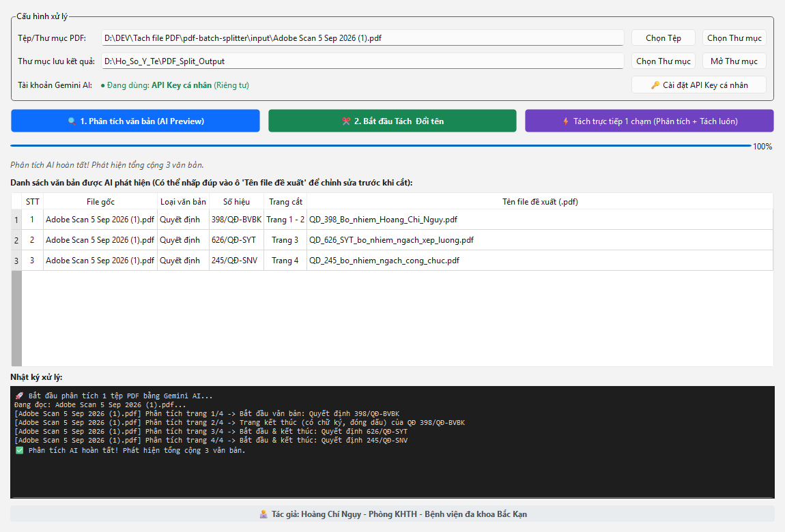Click the Loại văn bản column header
The image size is (785, 532).
183,201
